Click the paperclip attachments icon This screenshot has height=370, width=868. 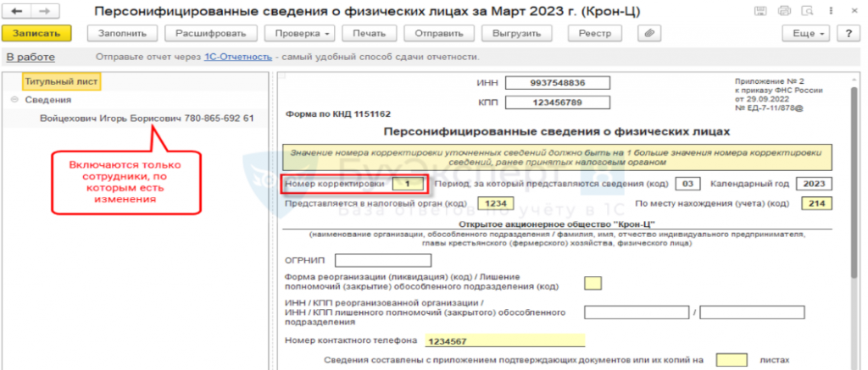coord(649,33)
